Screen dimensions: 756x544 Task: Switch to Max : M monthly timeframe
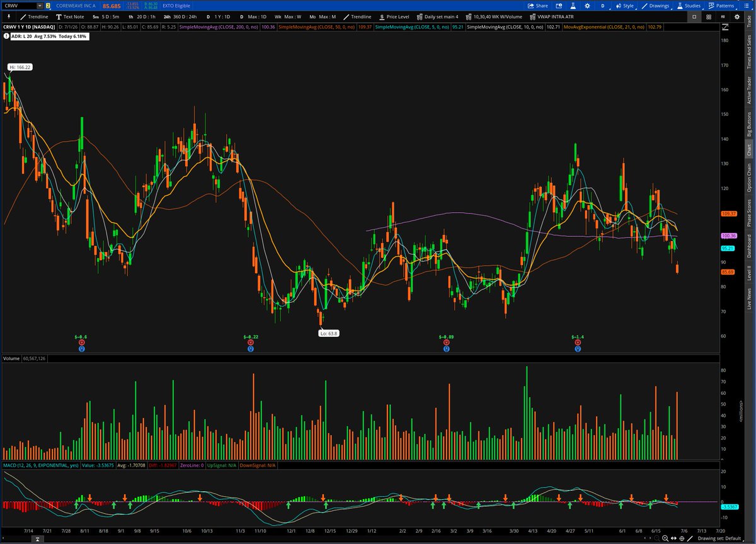coord(323,16)
